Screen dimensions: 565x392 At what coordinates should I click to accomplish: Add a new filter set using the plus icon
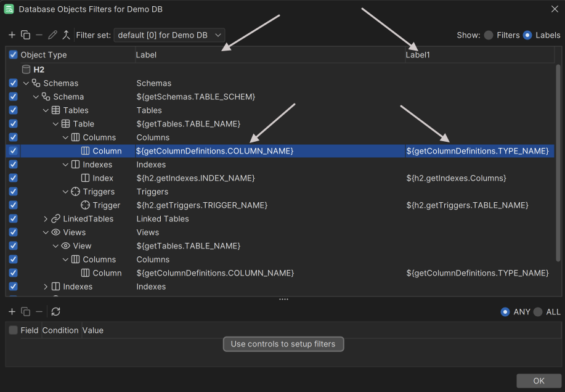(12, 35)
